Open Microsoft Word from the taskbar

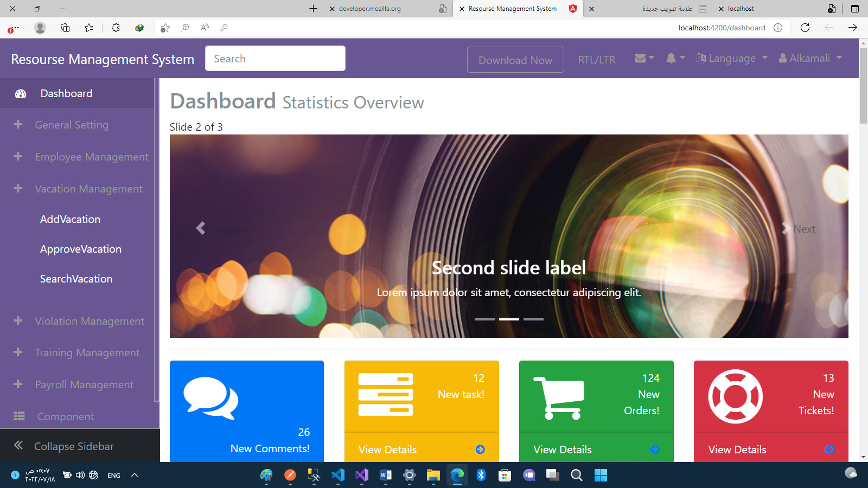386,476
